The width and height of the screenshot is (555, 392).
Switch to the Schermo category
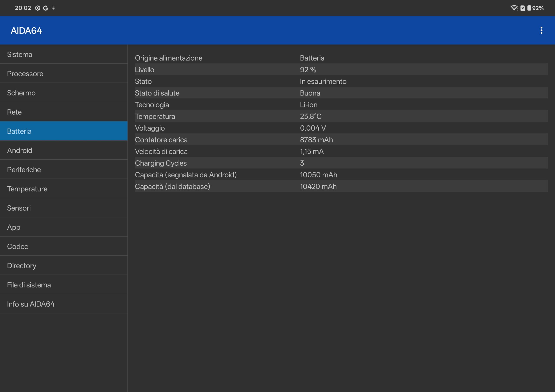click(x=64, y=93)
